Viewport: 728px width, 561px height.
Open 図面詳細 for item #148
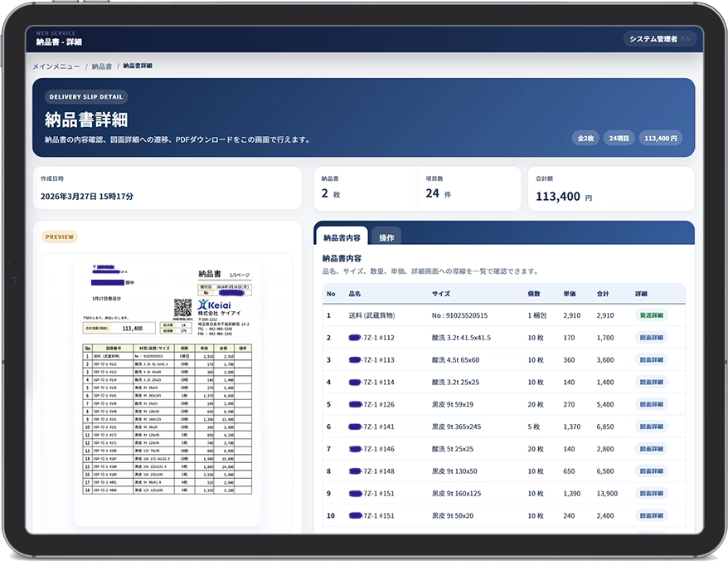(652, 471)
